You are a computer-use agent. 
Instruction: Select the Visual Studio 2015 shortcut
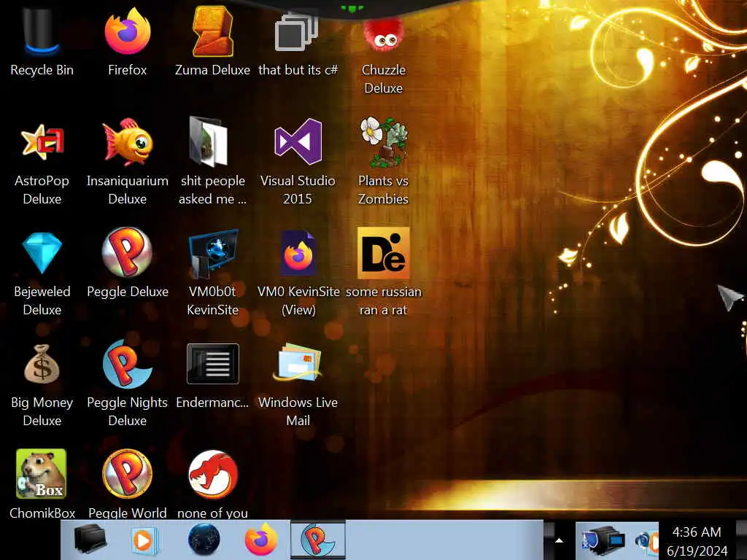click(x=298, y=142)
